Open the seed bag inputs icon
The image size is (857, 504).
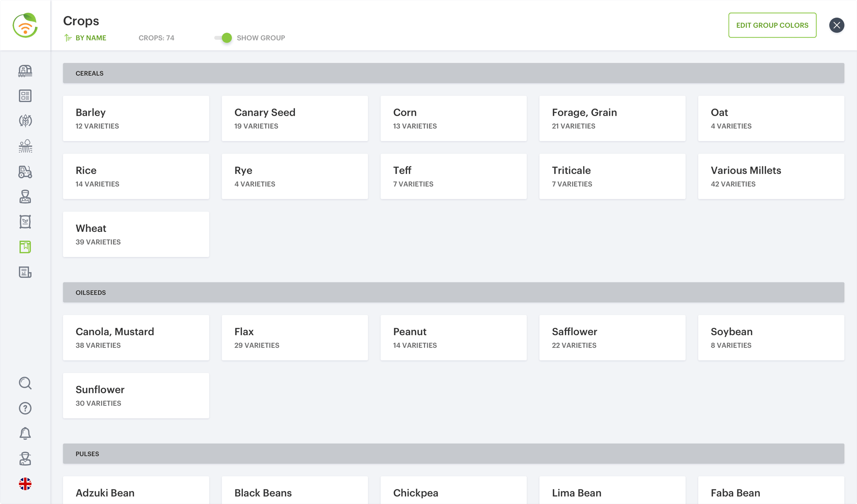tap(25, 222)
